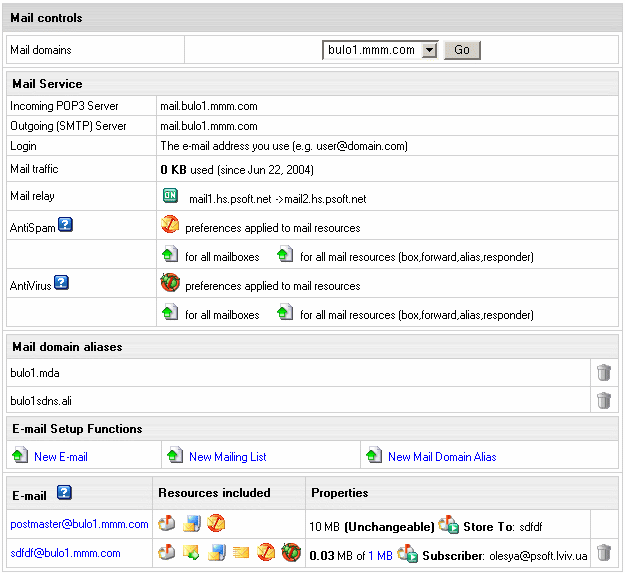Screen dimensions: 625x573
Task: Open postmaster@bulo1.mmm.com mailbox
Action: tap(79, 524)
